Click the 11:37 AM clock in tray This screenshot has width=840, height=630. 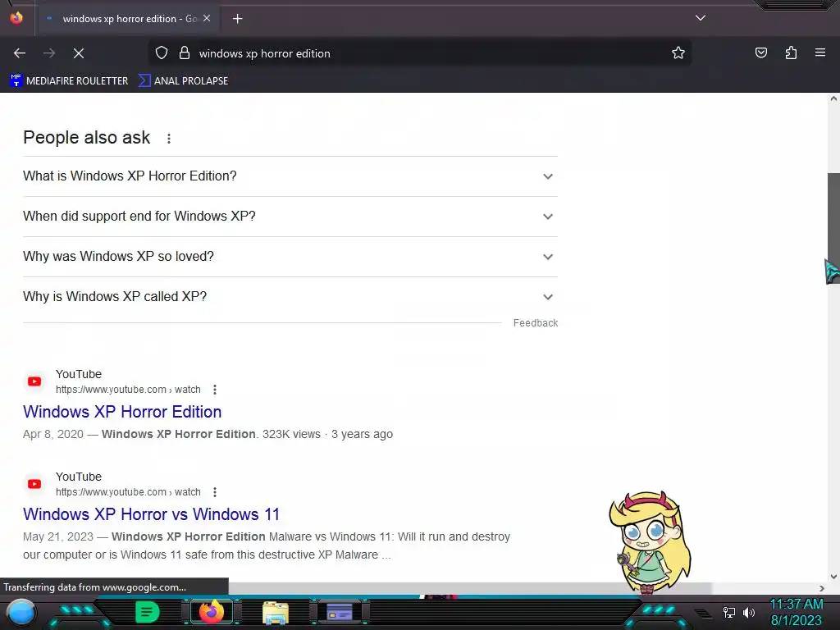pos(796,605)
